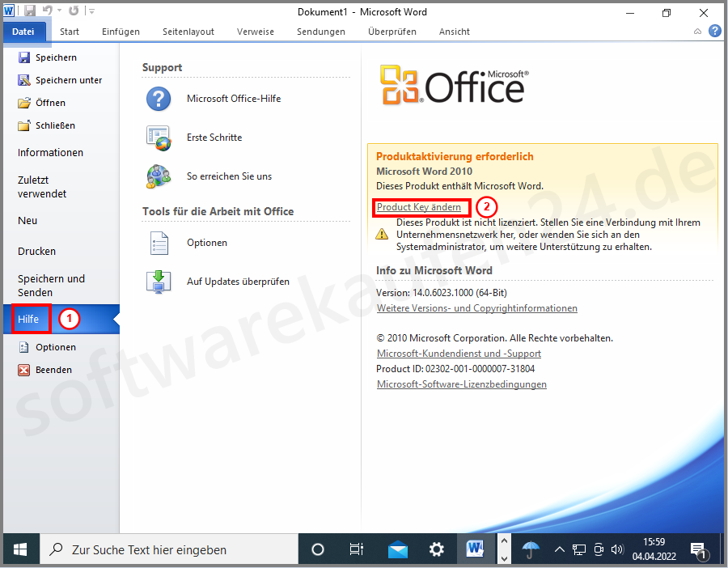Click the Microsoft Office-Hilfe question mark icon
Image resolution: width=728 pixels, height=568 pixels.
159,99
